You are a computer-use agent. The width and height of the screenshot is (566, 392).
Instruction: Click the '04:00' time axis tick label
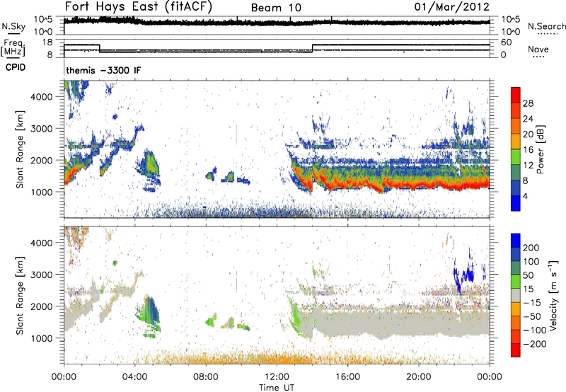[x=135, y=377]
